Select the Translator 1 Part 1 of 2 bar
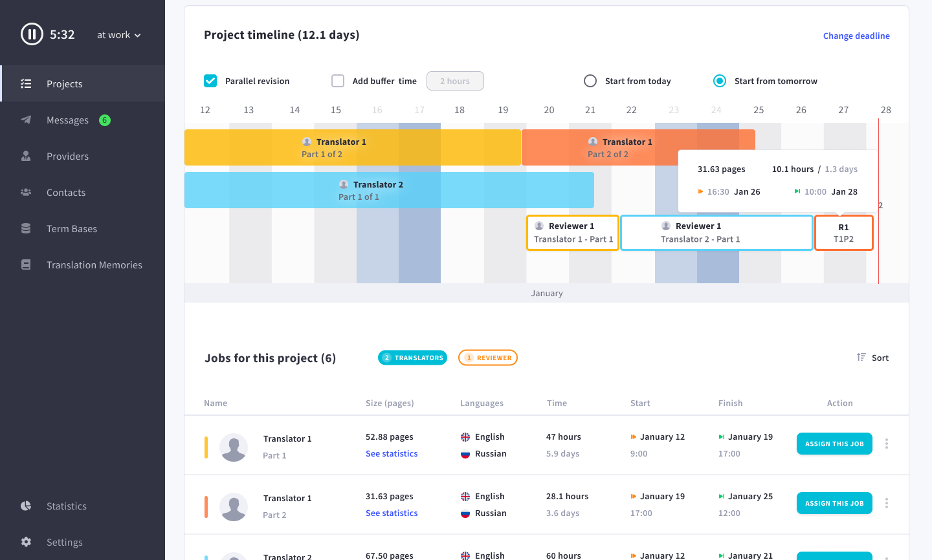Screen dimensions: 932x560 [x=353, y=147]
